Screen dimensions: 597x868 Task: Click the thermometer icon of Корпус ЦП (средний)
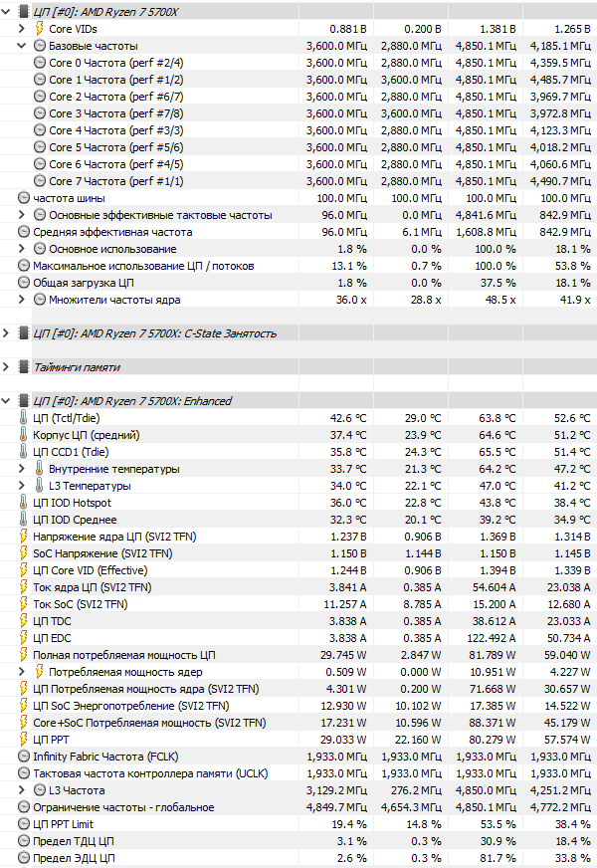pyautogui.click(x=23, y=435)
